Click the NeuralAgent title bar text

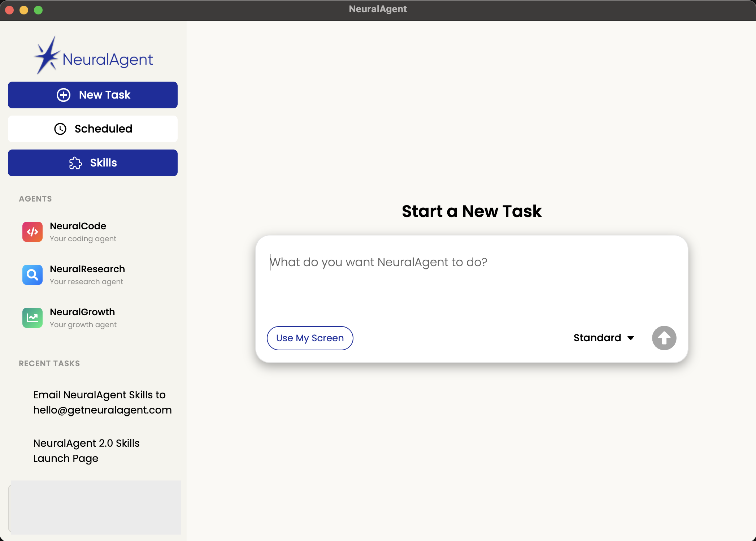(x=378, y=9)
